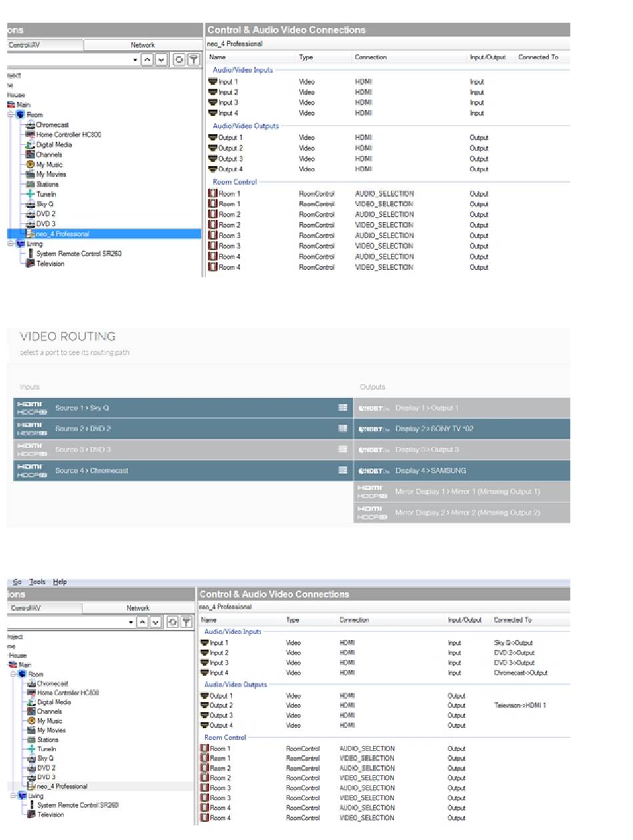This screenshot has width=633, height=840.
Task: Select Display 4 > SAMSUNG output
Action: coord(462,471)
